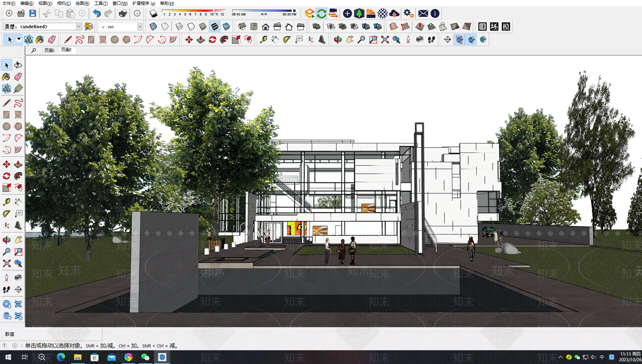The image size is (642, 364).
Task: Click the Sandbox From Contours icon
Action: [x=394, y=26]
